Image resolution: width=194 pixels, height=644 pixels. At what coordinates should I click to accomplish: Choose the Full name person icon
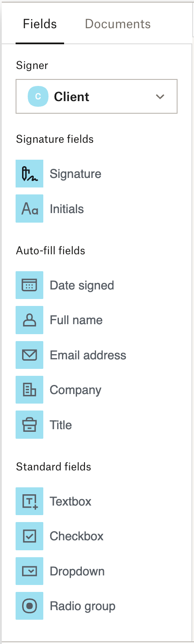(x=29, y=320)
